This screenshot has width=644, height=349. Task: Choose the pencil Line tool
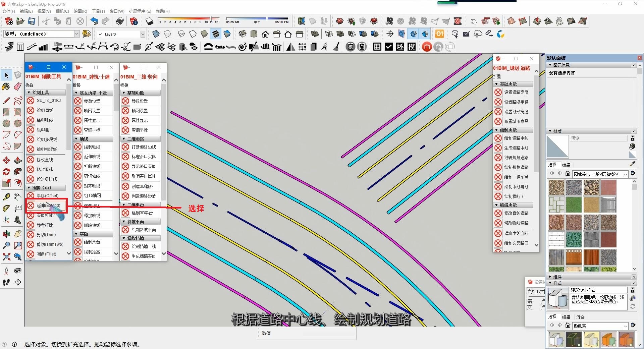tap(6, 100)
